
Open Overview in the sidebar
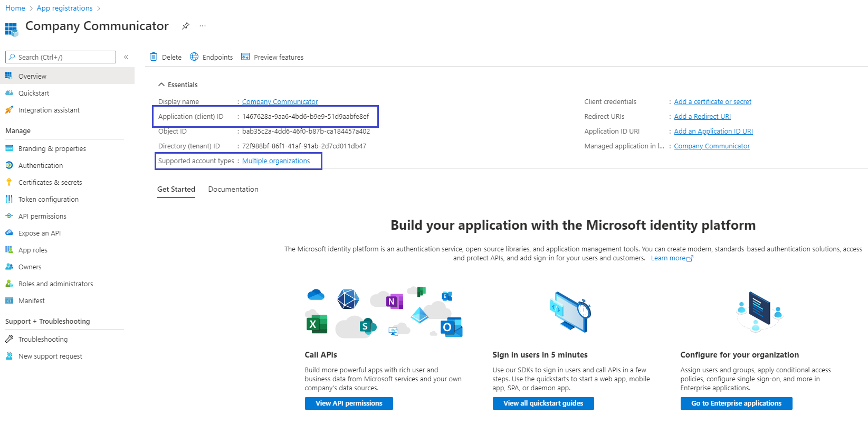[x=67, y=76]
